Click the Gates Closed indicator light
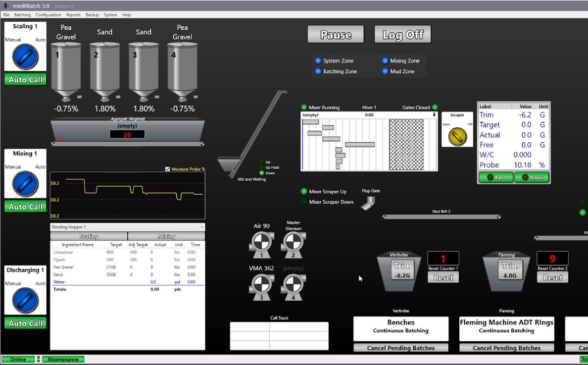 (x=435, y=107)
